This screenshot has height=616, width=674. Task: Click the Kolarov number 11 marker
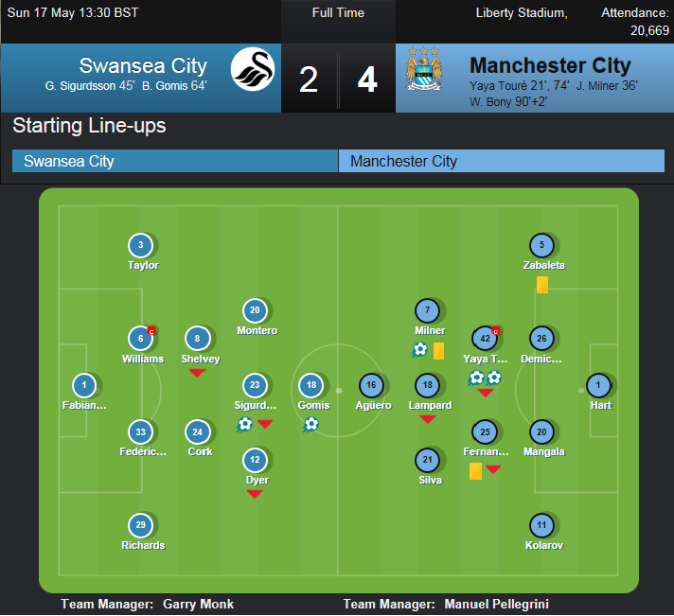tap(541, 525)
